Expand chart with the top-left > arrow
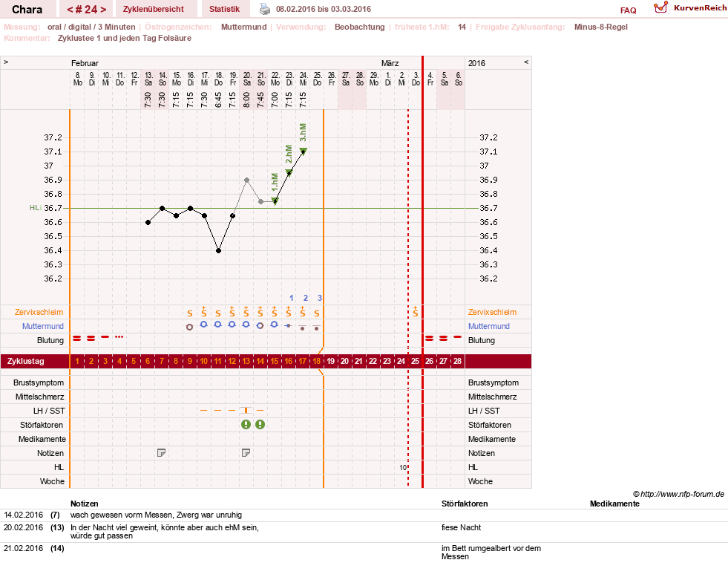This screenshot has height=583, width=728. (6, 62)
